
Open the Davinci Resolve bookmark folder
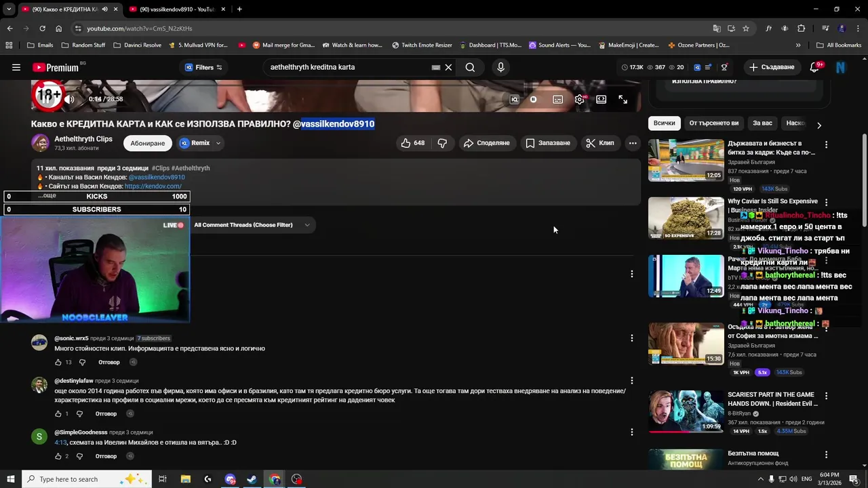(x=137, y=45)
